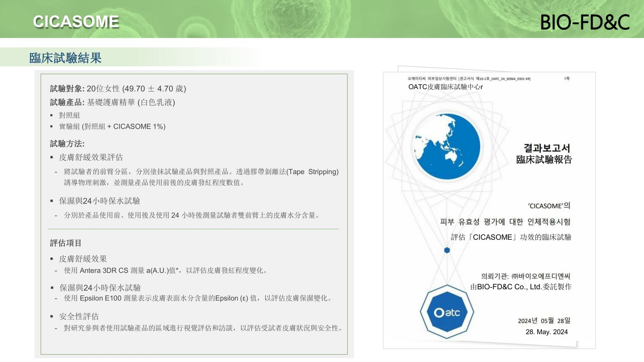Click the Epsilon E100 measurement line
This screenshot has width=644, height=362.
coord(198,298)
